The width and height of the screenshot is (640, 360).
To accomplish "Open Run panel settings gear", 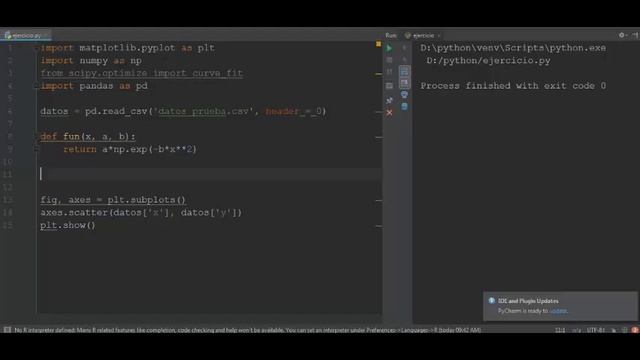I will pos(622,35).
